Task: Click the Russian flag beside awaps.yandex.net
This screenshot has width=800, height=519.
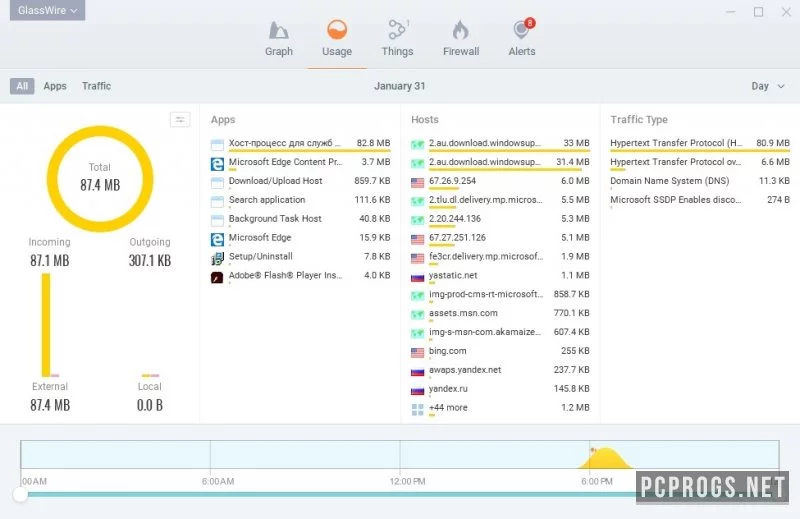Action: [x=417, y=372]
